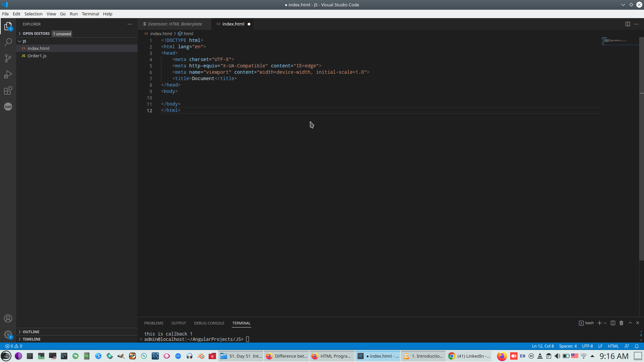Screen dimensions: 644x362
Task: Open Run and Debug view
Action: [x=8, y=74]
